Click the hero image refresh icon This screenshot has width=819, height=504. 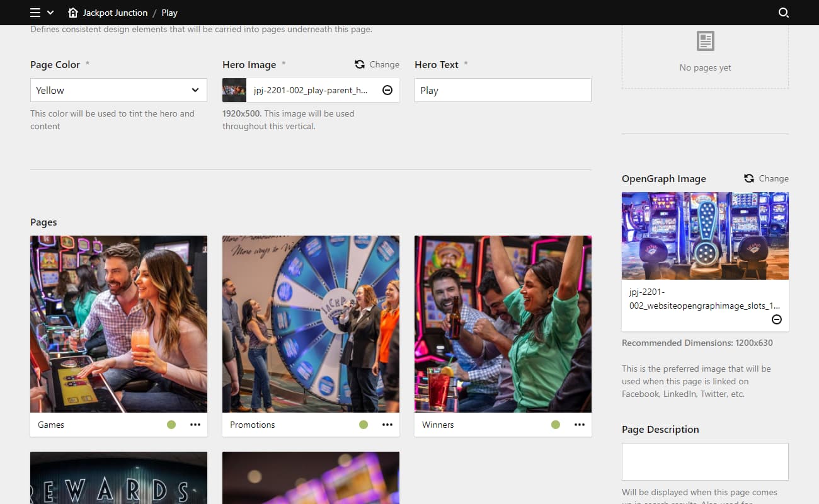tap(360, 64)
